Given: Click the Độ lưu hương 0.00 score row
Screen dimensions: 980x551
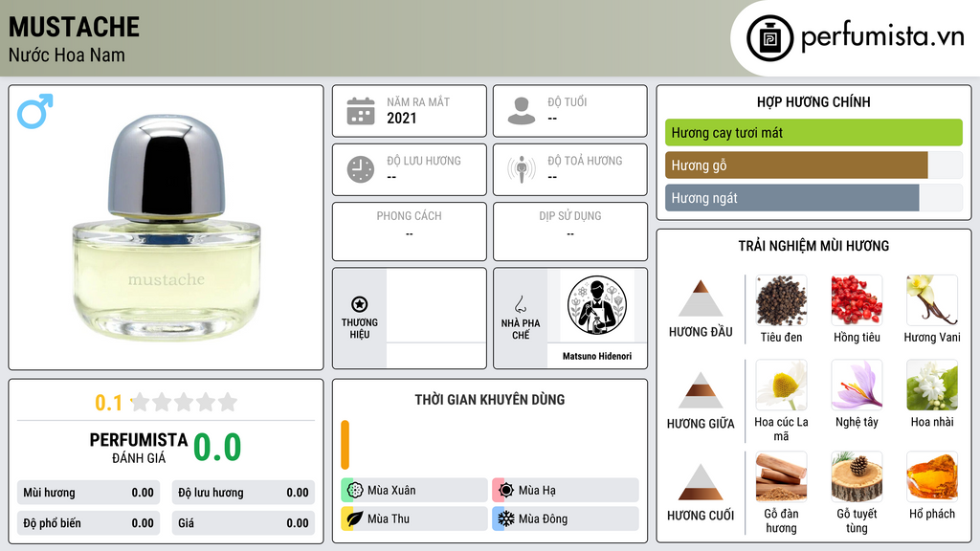Looking at the screenshot, I should pyautogui.click(x=243, y=493).
